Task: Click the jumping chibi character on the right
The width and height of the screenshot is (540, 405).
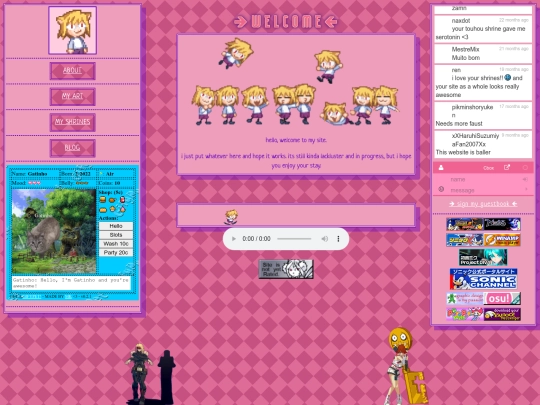Action: 328,67
